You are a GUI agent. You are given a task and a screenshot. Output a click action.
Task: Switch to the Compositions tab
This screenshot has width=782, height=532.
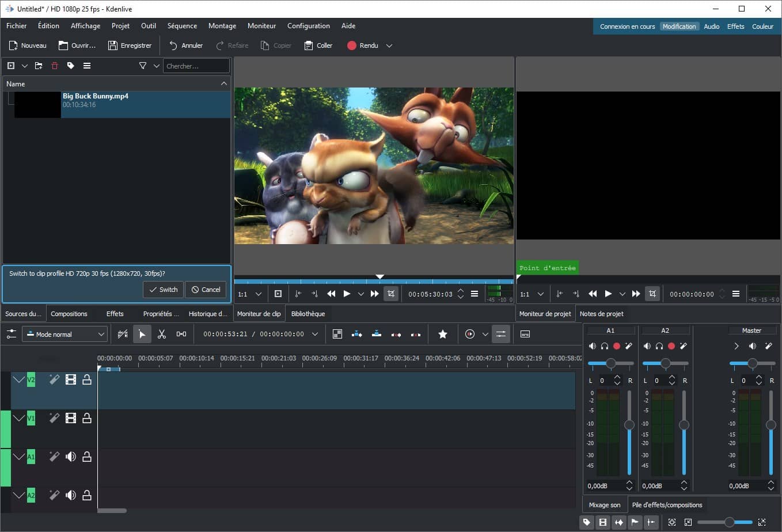69,314
